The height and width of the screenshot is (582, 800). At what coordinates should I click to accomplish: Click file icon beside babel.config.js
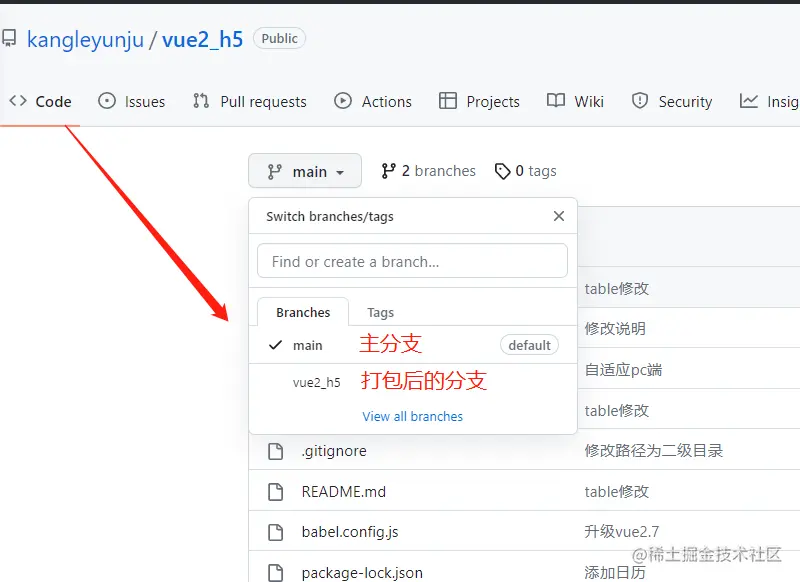pos(276,532)
